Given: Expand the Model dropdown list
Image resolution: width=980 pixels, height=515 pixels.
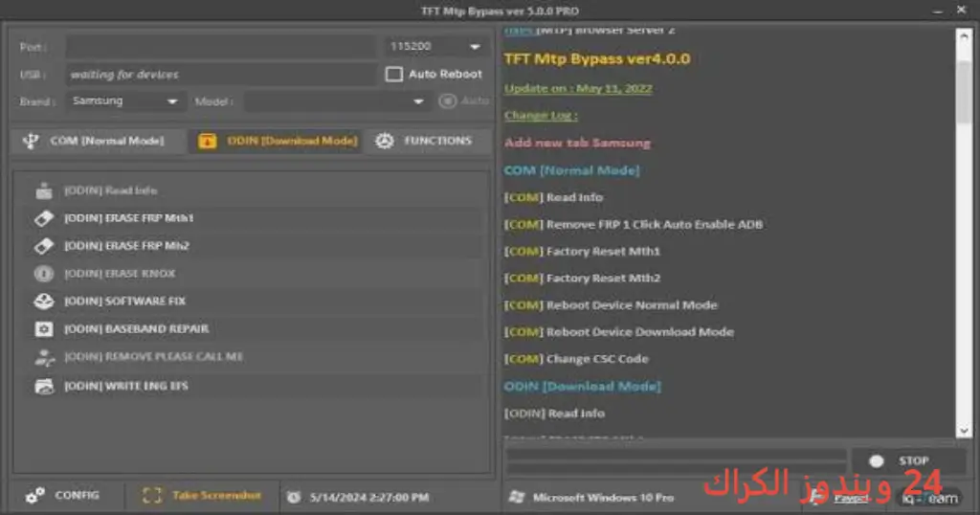Looking at the screenshot, I should pyautogui.click(x=418, y=101).
